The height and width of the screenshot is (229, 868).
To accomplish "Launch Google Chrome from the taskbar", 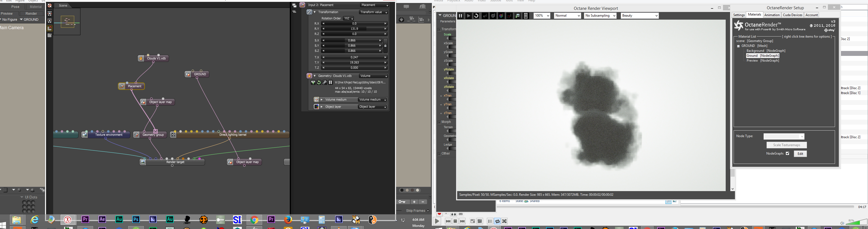I will (254, 220).
